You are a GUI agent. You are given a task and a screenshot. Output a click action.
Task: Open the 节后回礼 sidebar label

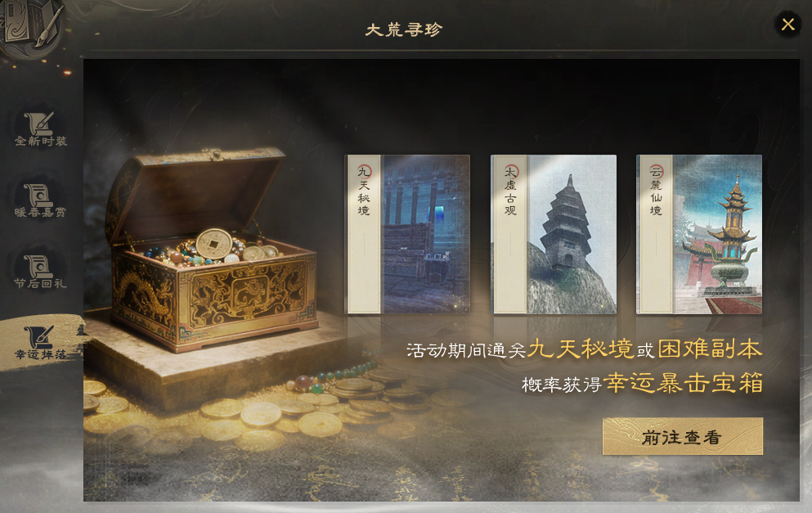tap(40, 283)
